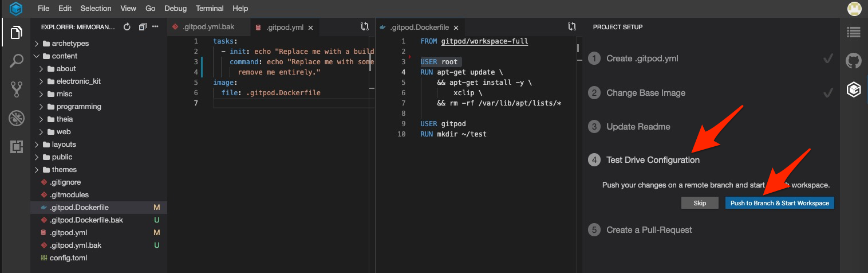Open the Help menu

pos(240,9)
